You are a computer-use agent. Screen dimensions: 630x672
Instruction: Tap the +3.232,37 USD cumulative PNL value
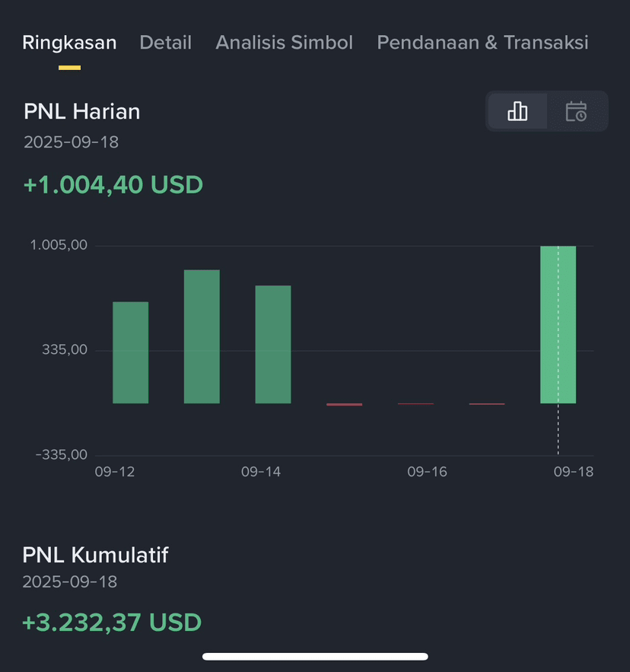pyautogui.click(x=112, y=623)
